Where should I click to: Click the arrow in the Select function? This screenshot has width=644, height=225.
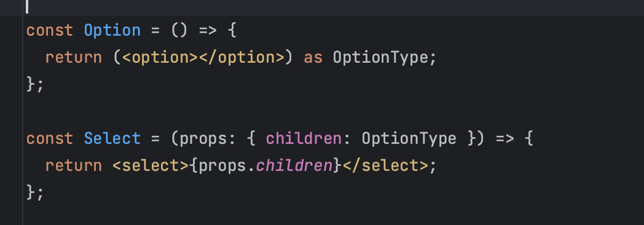505,139
